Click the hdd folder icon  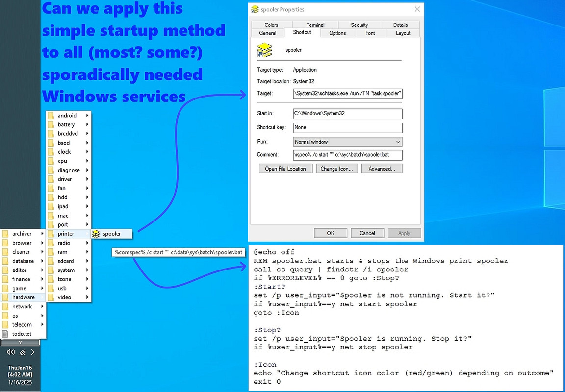coord(51,197)
